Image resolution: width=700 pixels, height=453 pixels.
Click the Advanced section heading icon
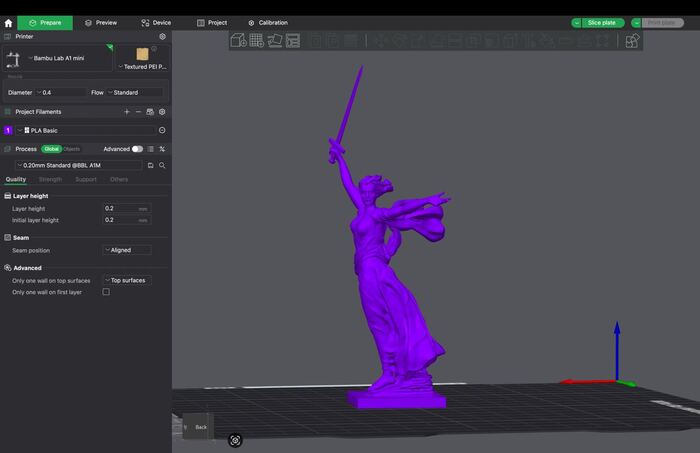click(x=8, y=268)
